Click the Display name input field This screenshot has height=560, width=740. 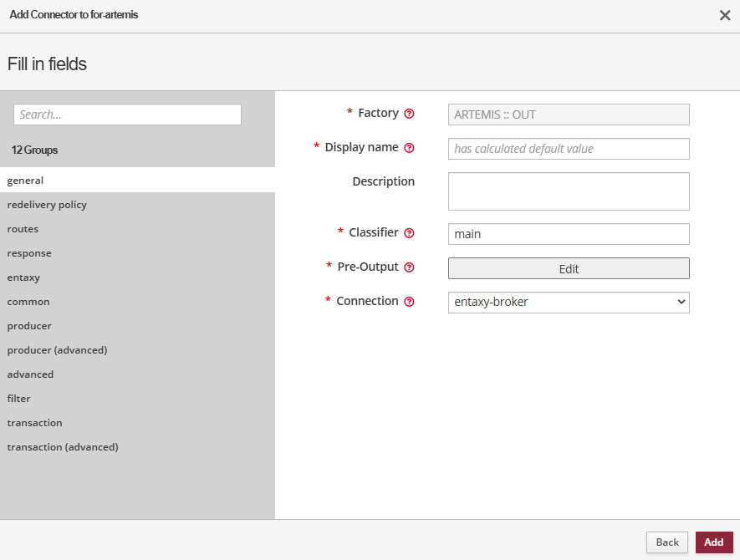(569, 149)
